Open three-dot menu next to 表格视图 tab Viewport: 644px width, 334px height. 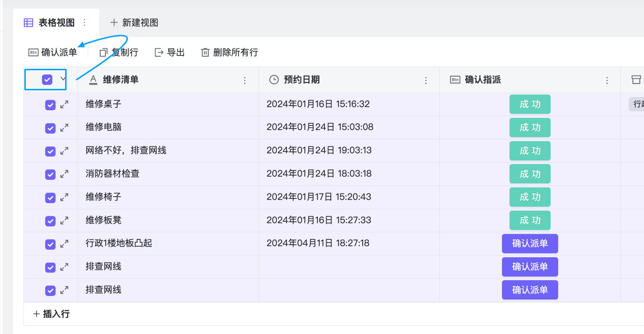(84, 23)
